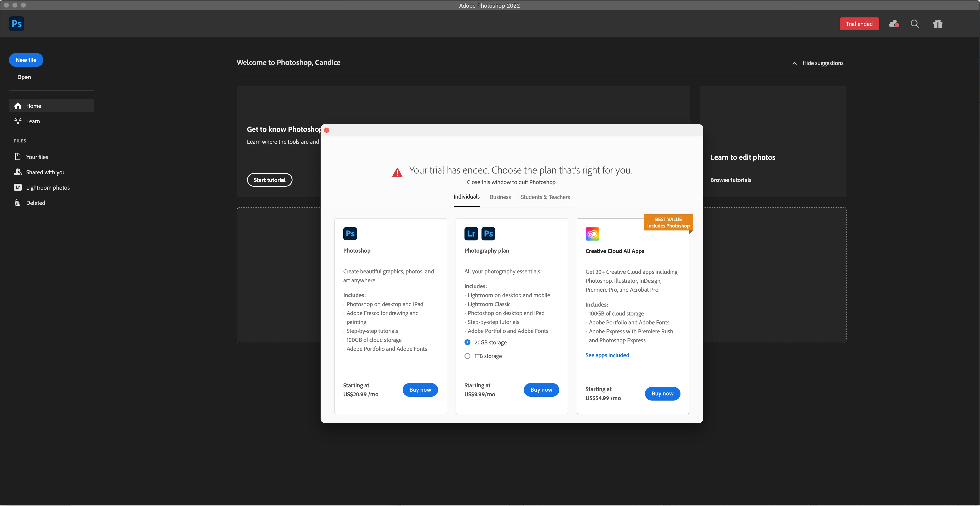Viewport: 980px width, 506px height.
Task: Click the Photoshop Ps logo icon
Action: coord(16,24)
